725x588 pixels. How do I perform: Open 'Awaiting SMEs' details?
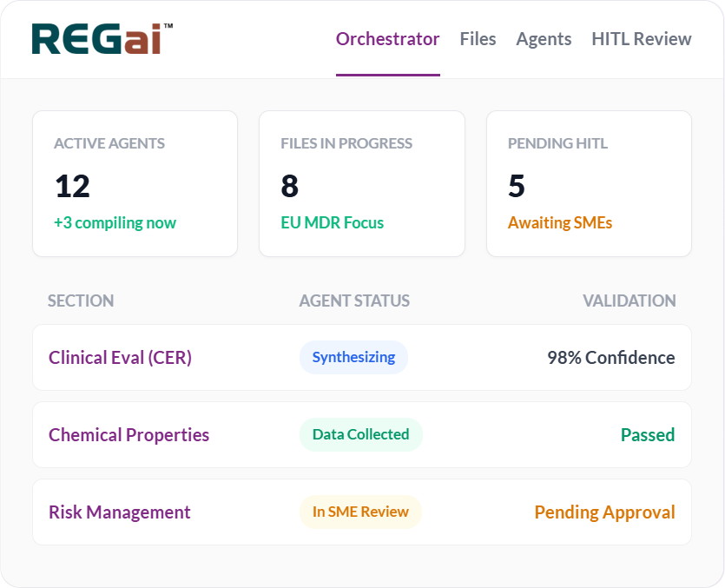560,222
